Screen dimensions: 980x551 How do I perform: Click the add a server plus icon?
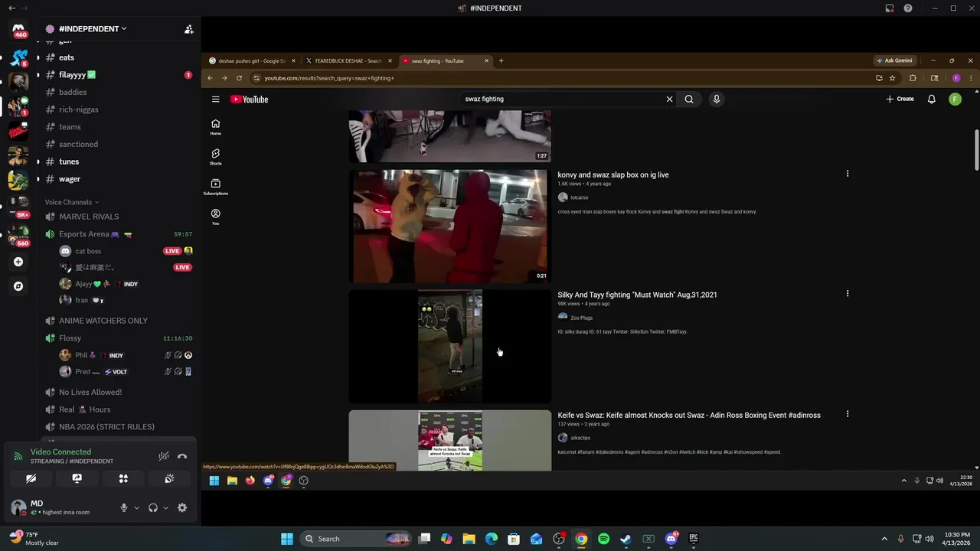(x=18, y=262)
